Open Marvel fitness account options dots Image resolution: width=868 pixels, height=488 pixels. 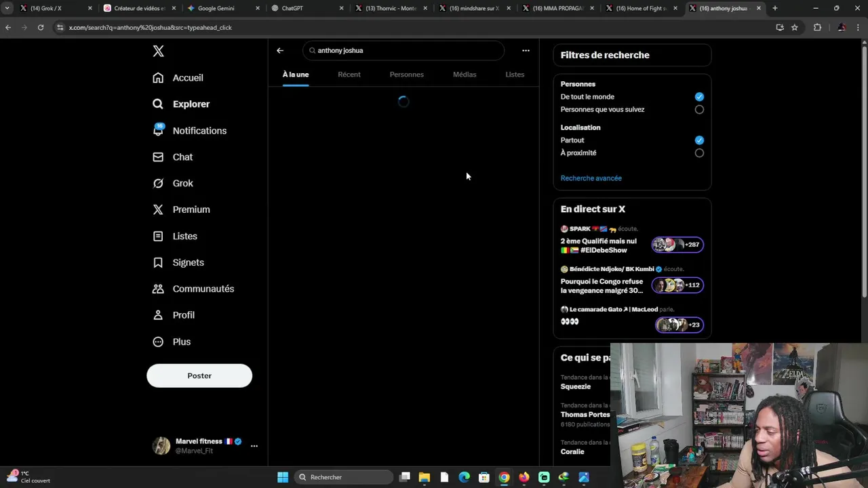tap(254, 446)
